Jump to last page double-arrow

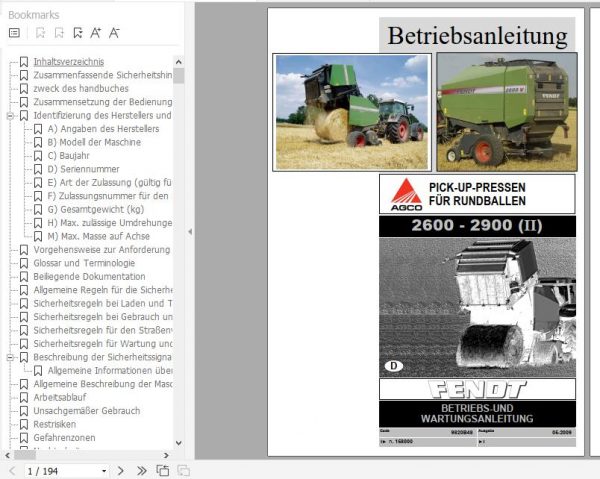coord(142,471)
